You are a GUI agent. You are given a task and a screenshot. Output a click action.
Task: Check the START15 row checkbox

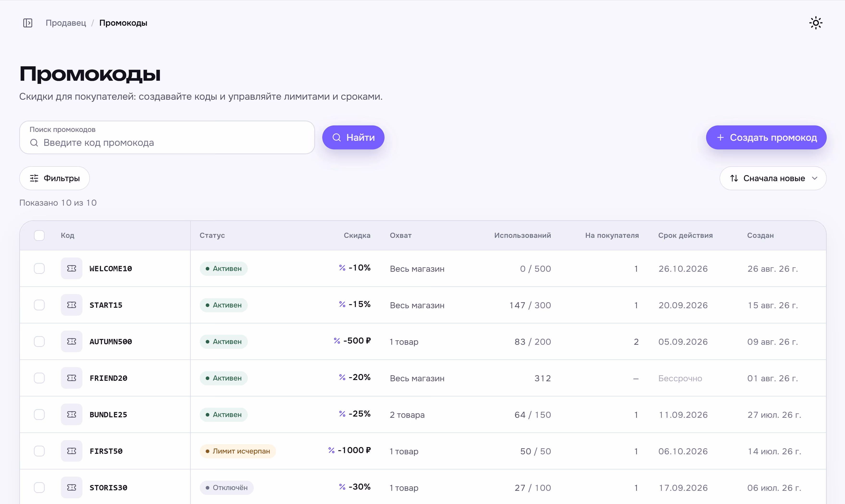point(39,305)
